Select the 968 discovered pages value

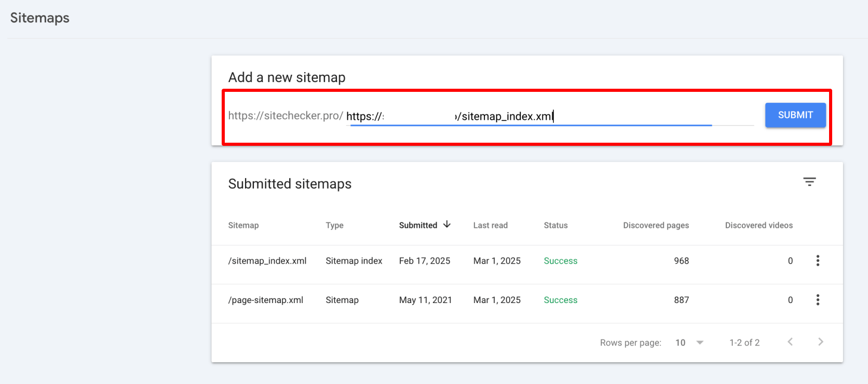coord(682,260)
